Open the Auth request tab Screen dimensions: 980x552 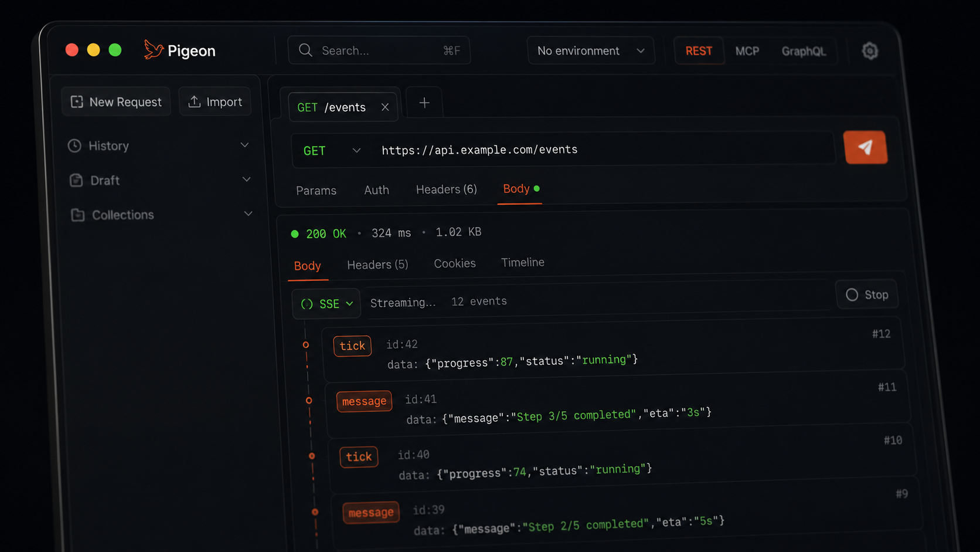pyautogui.click(x=376, y=190)
